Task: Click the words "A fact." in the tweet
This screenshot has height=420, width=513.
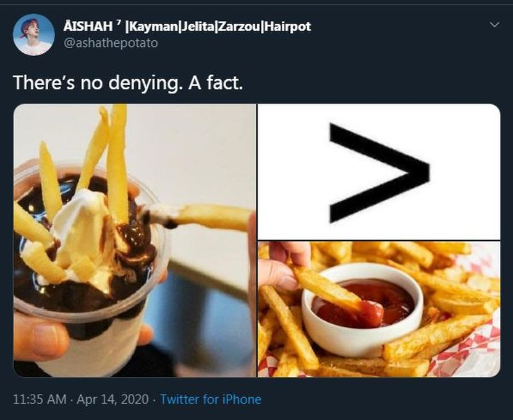Action: tap(216, 83)
